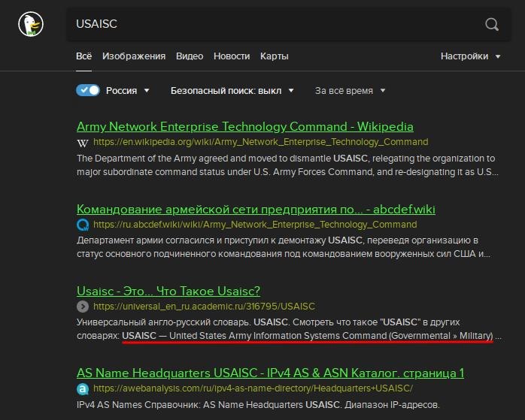Switch to the Новости tab
The width and height of the screenshot is (525, 420).
click(232, 56)
